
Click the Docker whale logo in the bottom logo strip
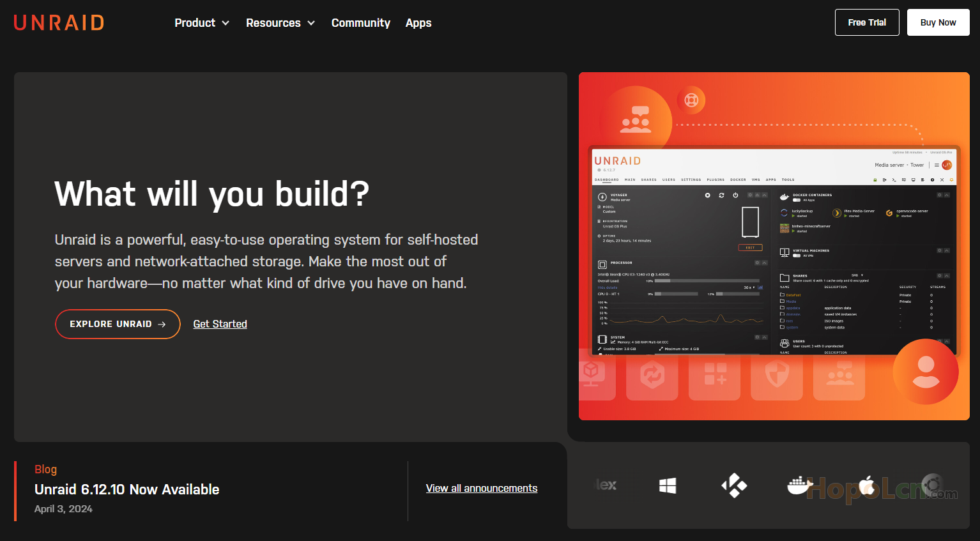(x=800, y=486)
